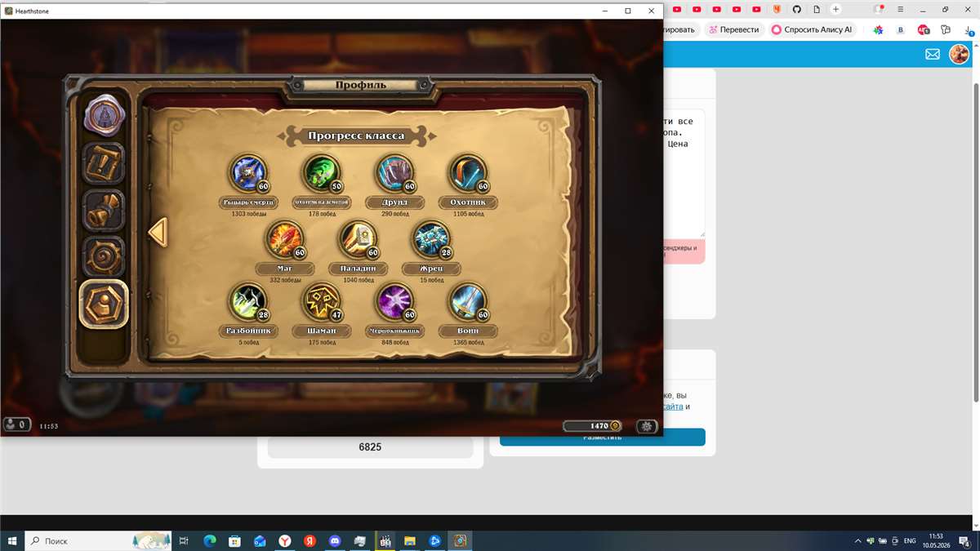Click the 'Паладин' class name banner
Image resolution: width=980 pixels, height=551 pixels.
pyautogui.click(x=358, y=269)
